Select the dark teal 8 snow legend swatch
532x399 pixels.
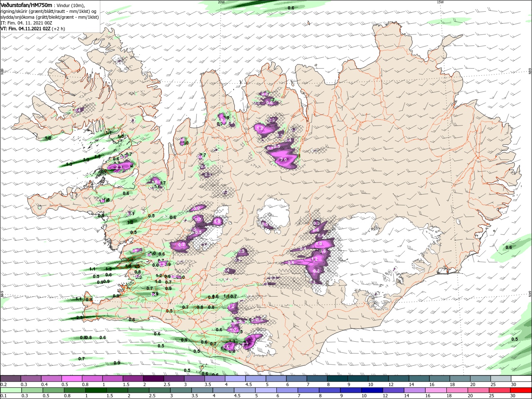[337, 379]
